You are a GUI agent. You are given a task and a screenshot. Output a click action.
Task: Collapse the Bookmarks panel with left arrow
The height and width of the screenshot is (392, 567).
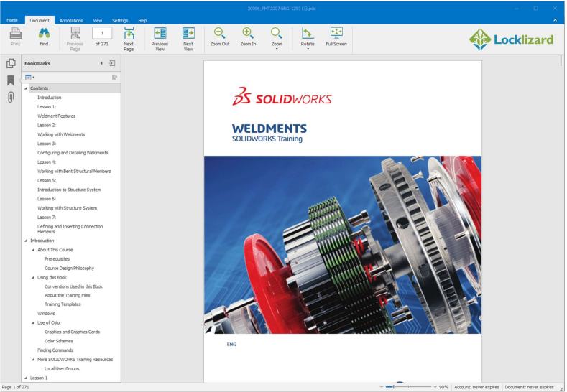101,63
